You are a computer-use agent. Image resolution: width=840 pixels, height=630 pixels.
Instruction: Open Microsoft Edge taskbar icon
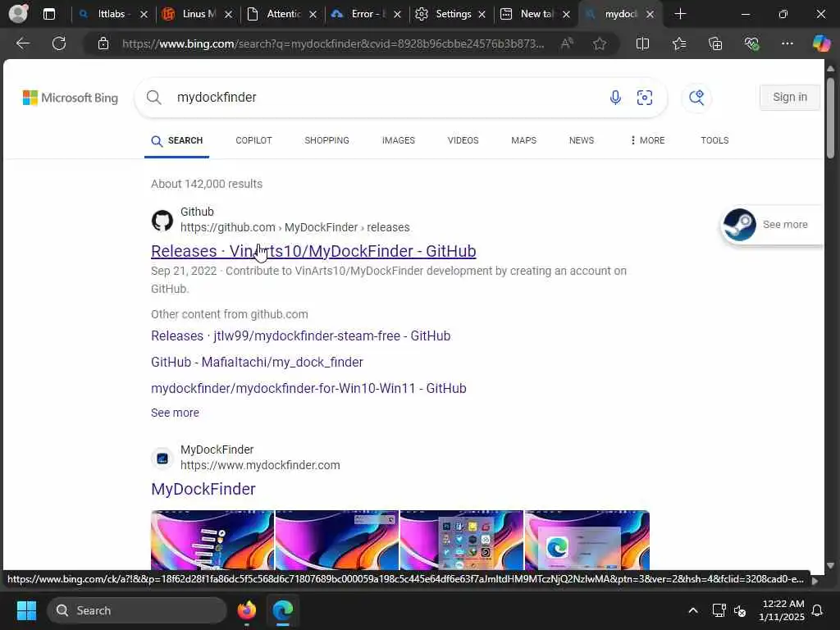282,610
